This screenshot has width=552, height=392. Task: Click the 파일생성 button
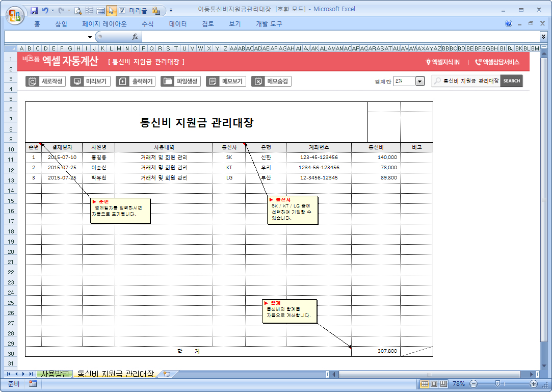click(180, 82)
